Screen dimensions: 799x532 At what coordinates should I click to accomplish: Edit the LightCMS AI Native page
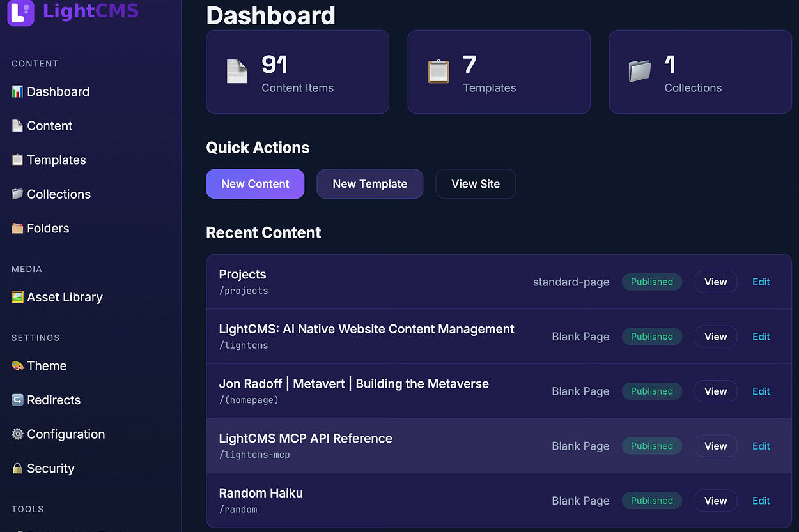coord(761,337)
